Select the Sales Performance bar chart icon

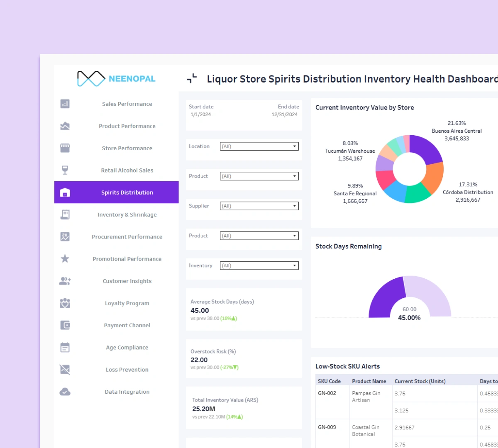[64, 104]
